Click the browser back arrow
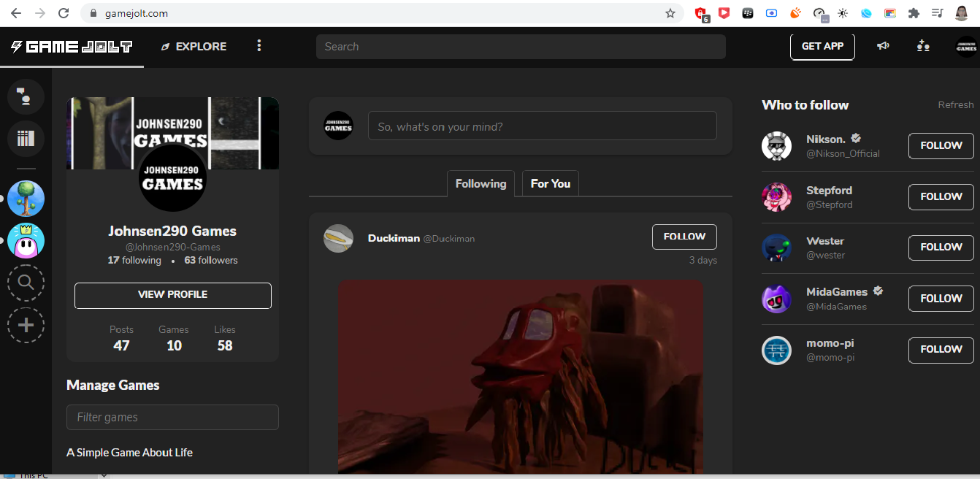The width and height of the screenshot is (980, 479). pyautogui.click(x=16, y=13)
